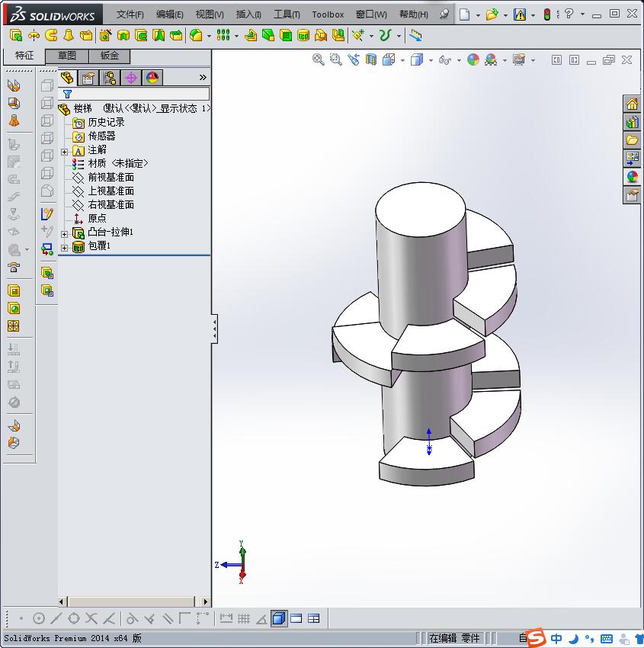The width and height of the screenshot is (644, 648).
Task: Expand manager tabs with double chevron
Action: [x=203, y=77]
